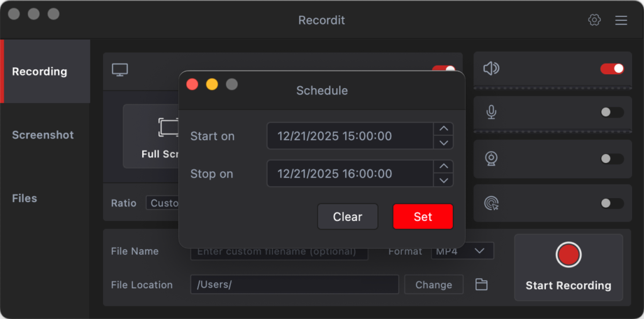Open output folder via folder icon
This screenshot has height=319, width=644.
[x=481, y=284]
